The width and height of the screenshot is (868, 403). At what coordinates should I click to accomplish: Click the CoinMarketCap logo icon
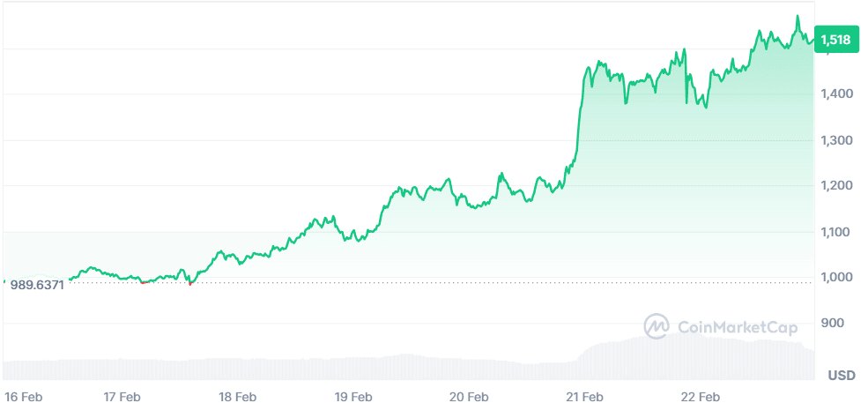pyautogui.click(x=657, y=326)
